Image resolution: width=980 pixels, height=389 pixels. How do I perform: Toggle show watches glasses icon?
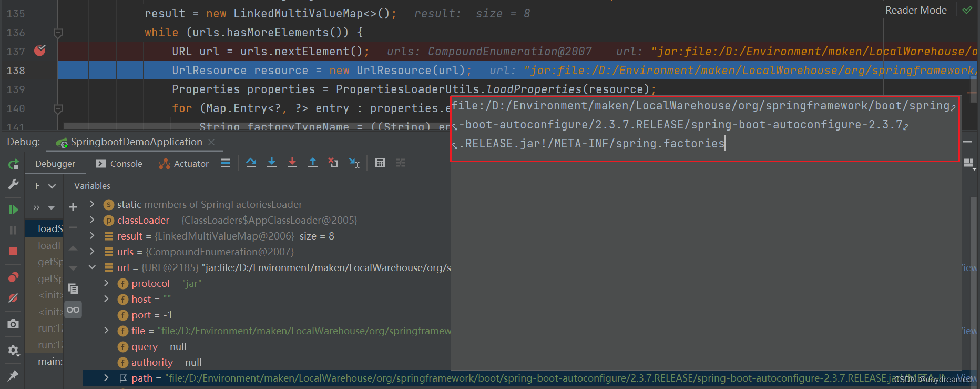[x=73, y=310]
